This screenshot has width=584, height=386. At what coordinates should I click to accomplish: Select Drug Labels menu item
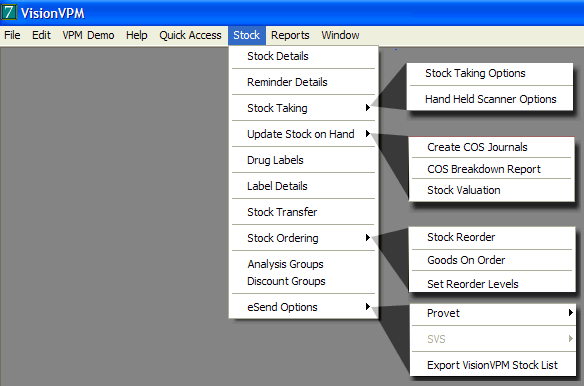click(304, 160)
